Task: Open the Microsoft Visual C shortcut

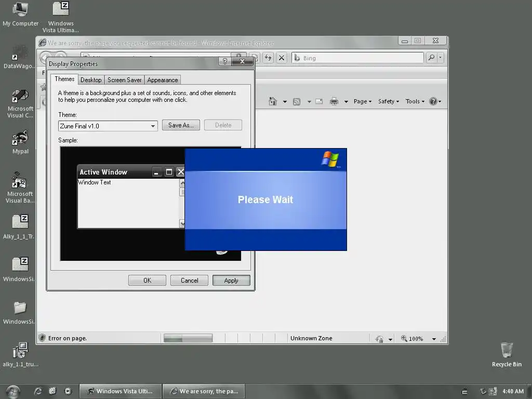Action: 20,103
